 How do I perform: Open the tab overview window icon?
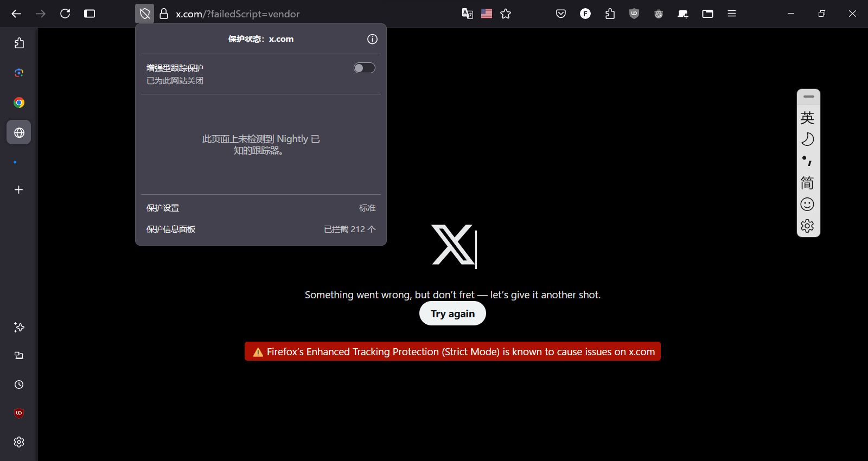707,14
